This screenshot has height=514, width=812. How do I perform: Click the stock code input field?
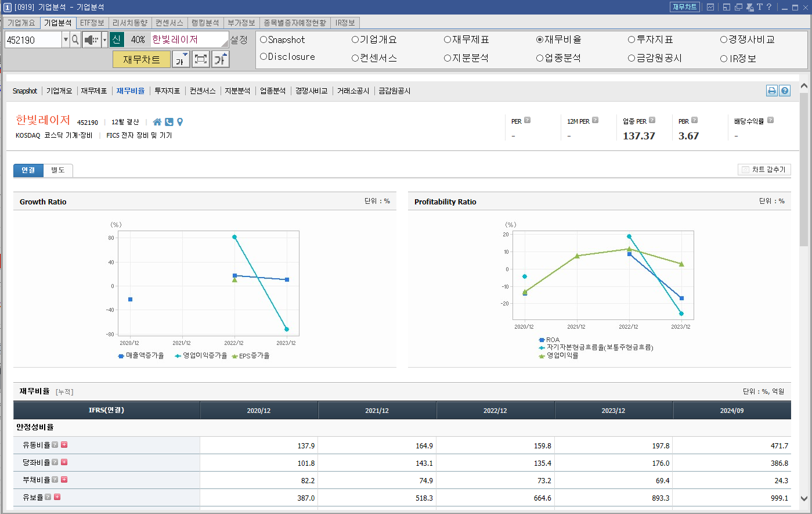tap(33, 39)
